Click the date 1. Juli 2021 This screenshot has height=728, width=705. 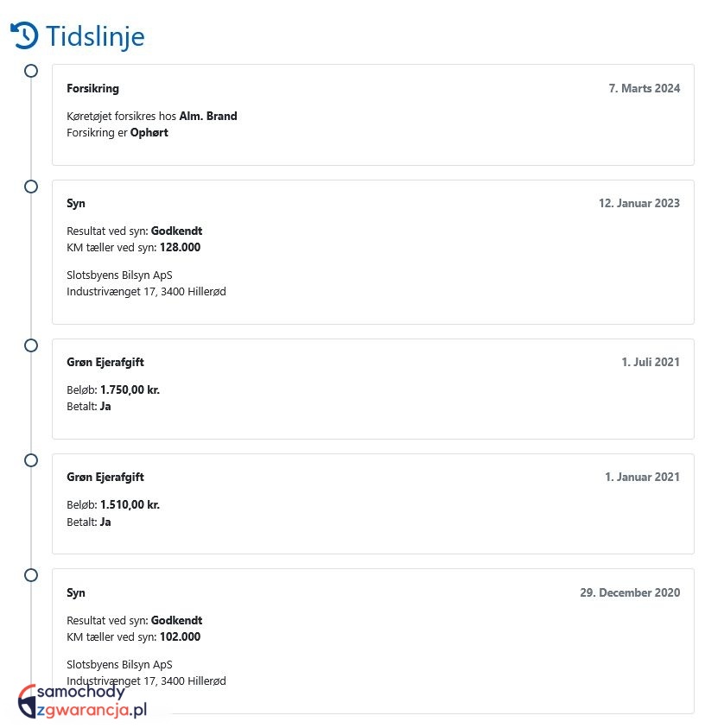coord(651,362)
